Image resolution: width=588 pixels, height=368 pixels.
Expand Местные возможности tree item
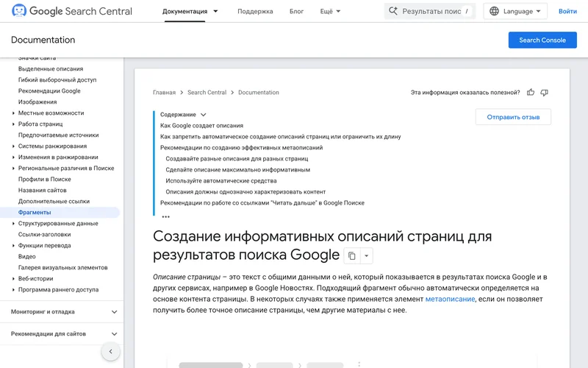(x=13, y=113)
